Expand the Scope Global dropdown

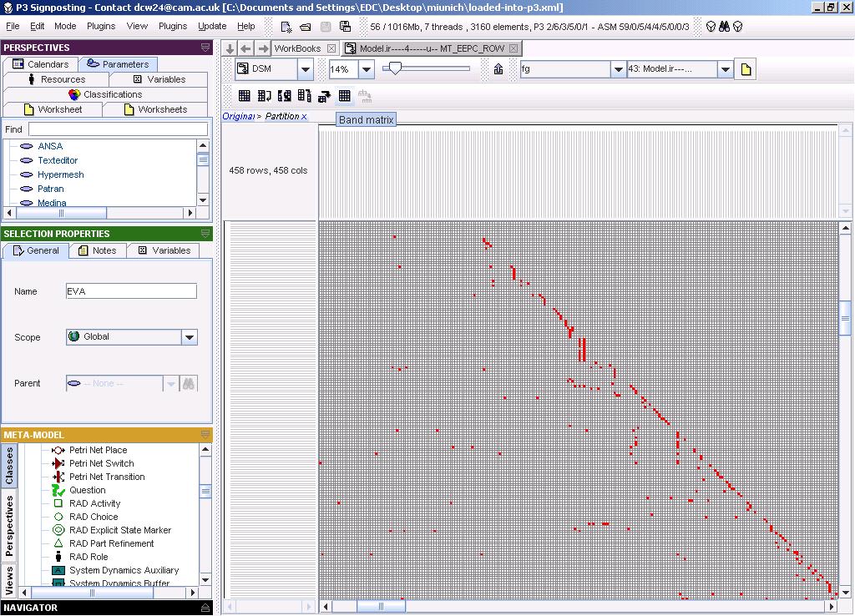pos(190,337)
